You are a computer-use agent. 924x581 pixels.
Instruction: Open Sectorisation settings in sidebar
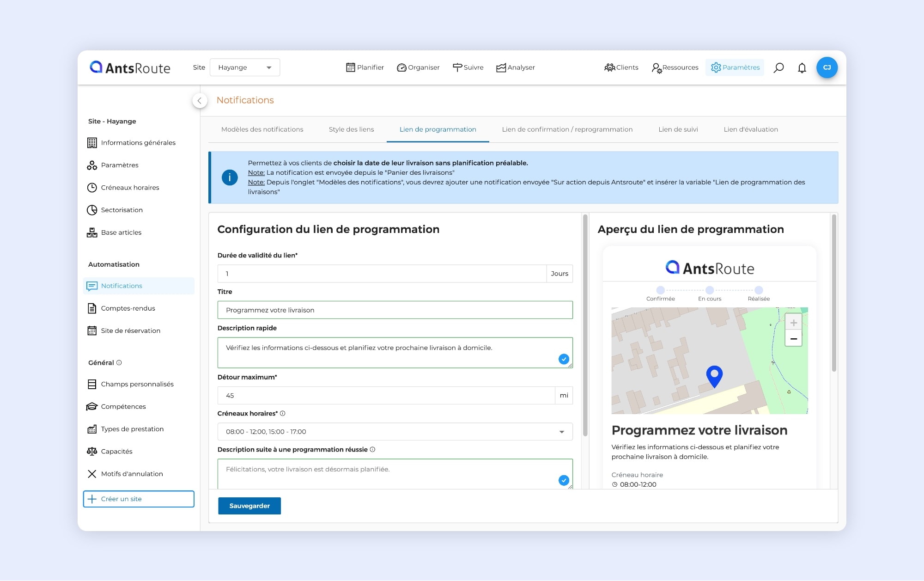point(122,210)
